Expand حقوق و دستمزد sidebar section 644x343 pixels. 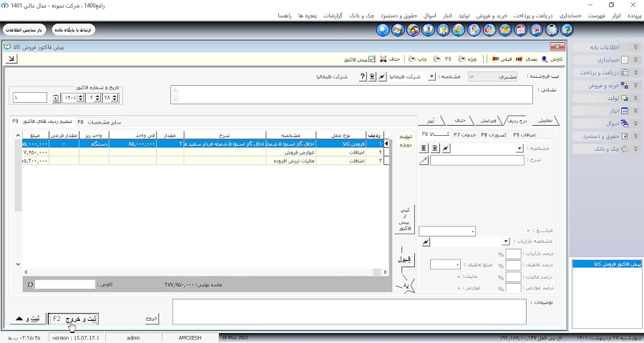(635, 136)
